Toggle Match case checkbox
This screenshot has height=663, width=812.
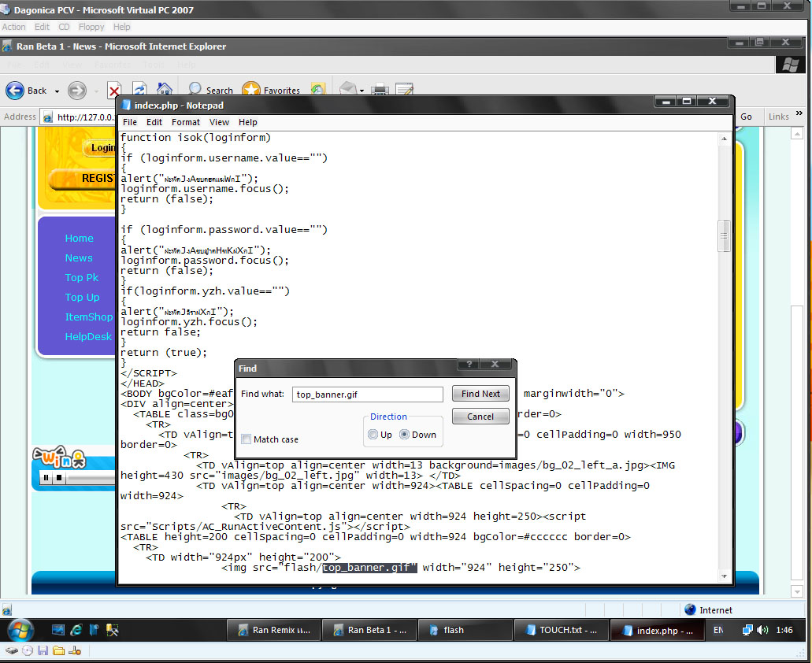tap(247, 439)
